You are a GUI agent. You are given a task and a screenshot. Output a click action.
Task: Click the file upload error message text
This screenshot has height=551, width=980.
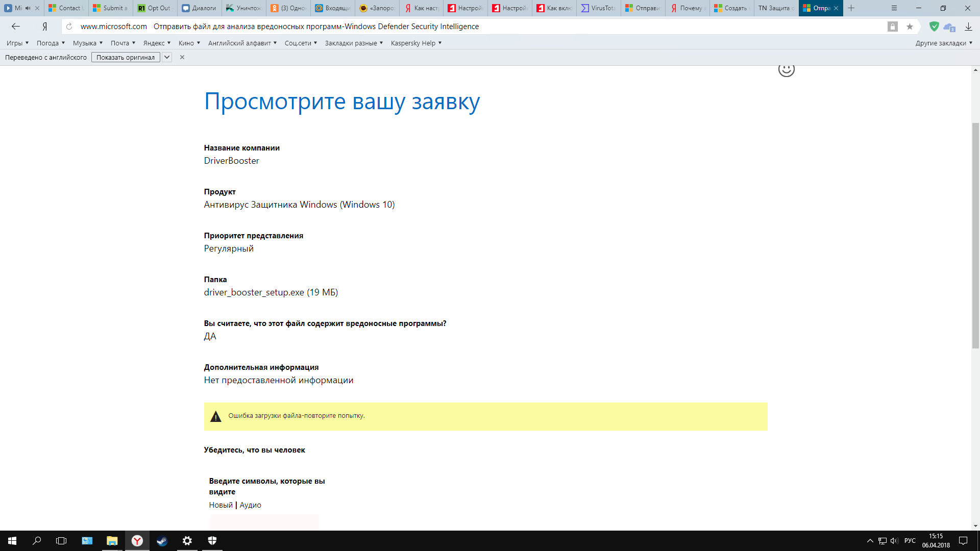[x=297, y=416]
